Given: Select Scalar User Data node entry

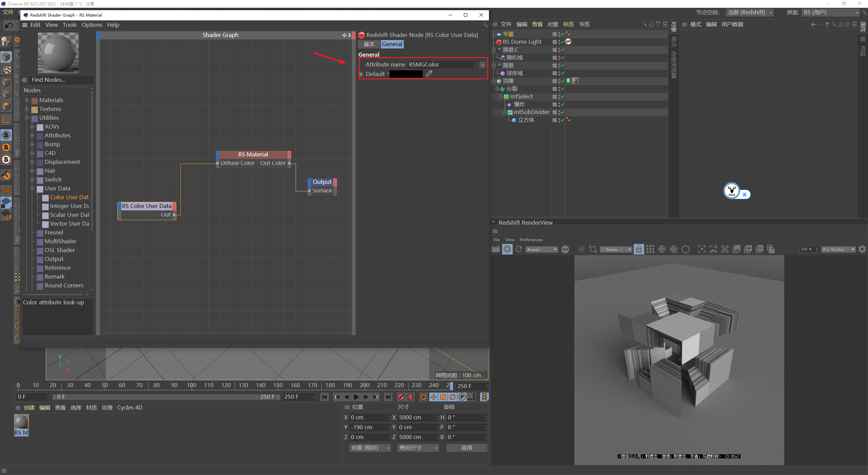Looking at the screenshot, I should tap(69, 215).
